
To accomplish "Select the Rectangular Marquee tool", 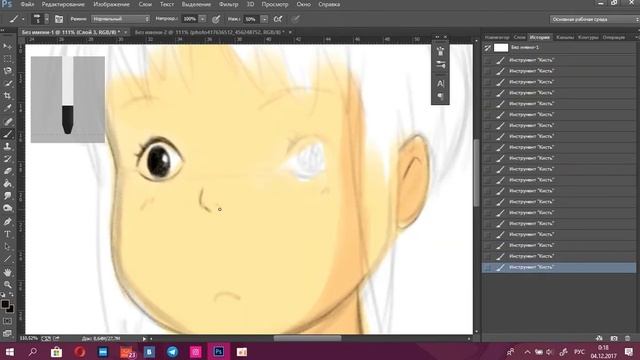I will pos(7,59).
